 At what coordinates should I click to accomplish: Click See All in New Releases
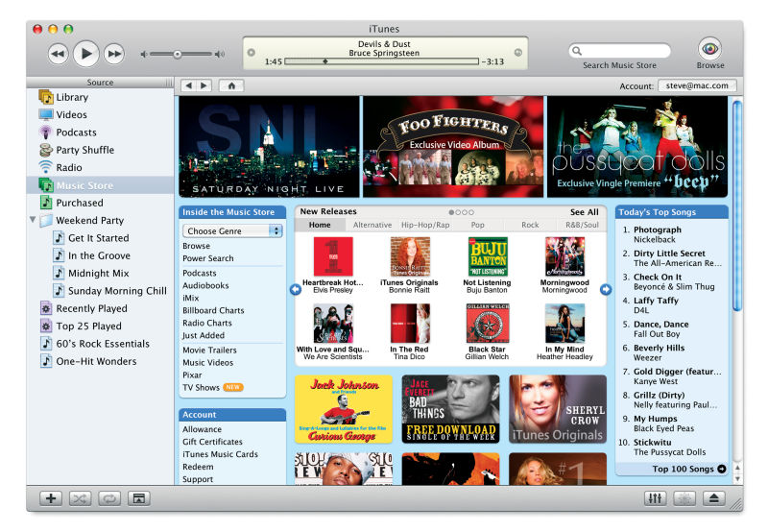[584, 212]
